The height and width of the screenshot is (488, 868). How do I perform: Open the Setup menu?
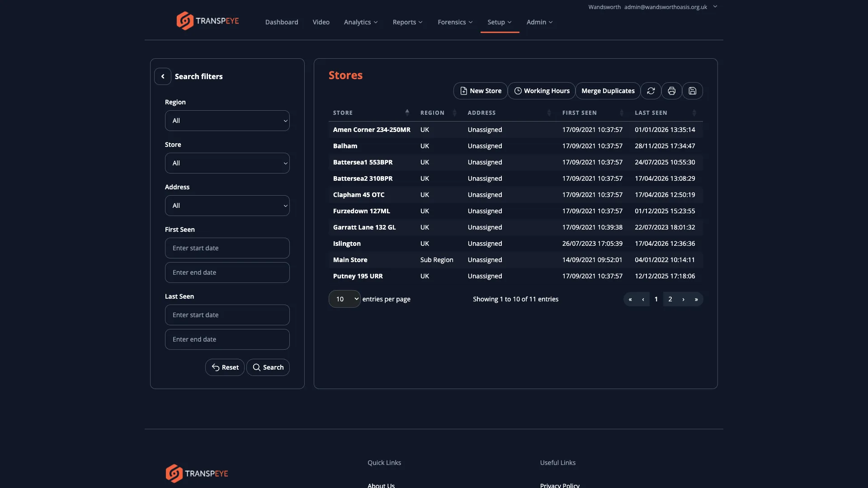(499, 22)
